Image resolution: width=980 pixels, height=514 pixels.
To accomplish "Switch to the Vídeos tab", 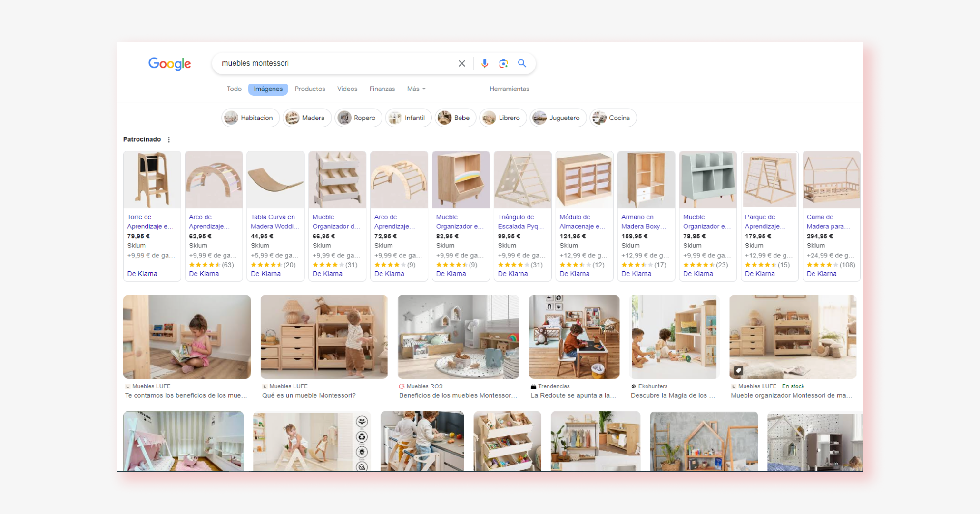I will (x=347, y=89).
